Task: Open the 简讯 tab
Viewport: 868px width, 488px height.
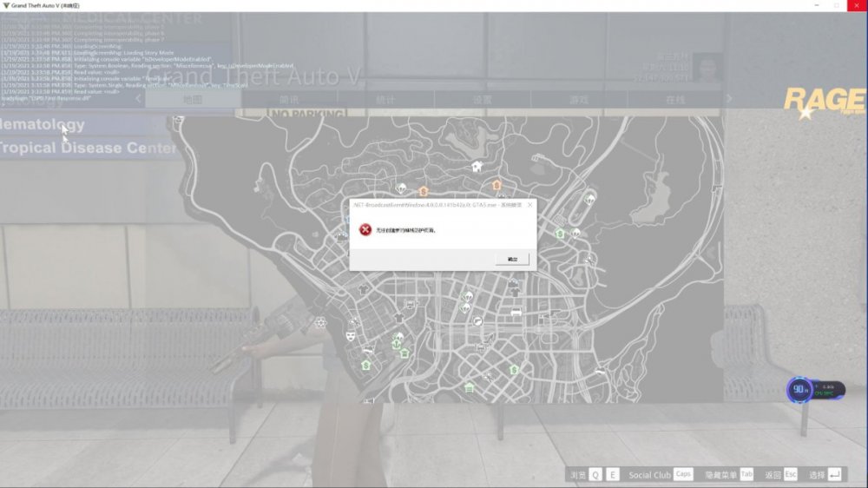Action: pos(289,99)
